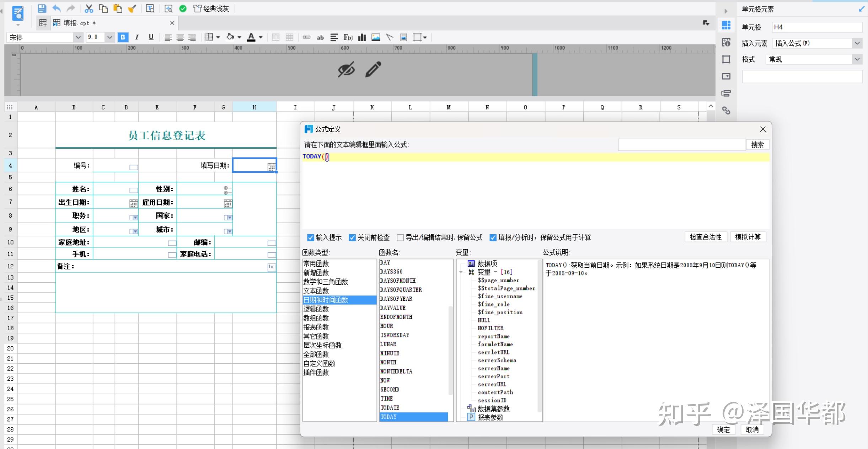Click 检查合法性 button
Image resolution: width=868 pixels, height=449 pixels.
click(x=706, y=237)
